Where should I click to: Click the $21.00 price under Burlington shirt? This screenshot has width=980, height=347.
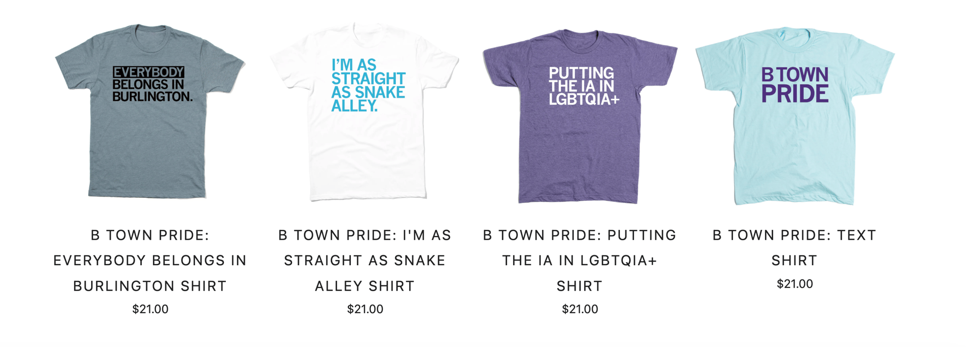click(150, 309)
